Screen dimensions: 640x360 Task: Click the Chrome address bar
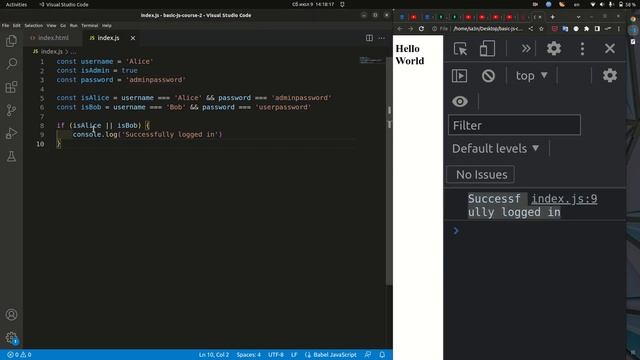(488, 29)
